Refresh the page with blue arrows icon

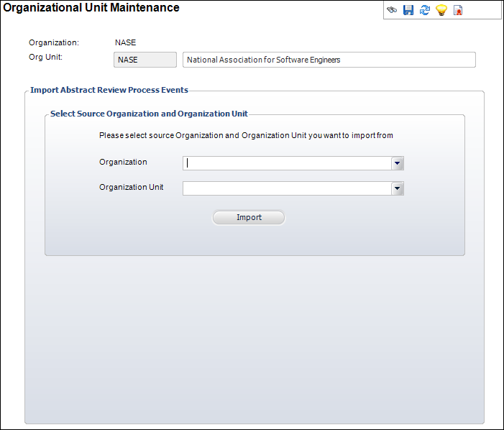[x=425, y=10]
